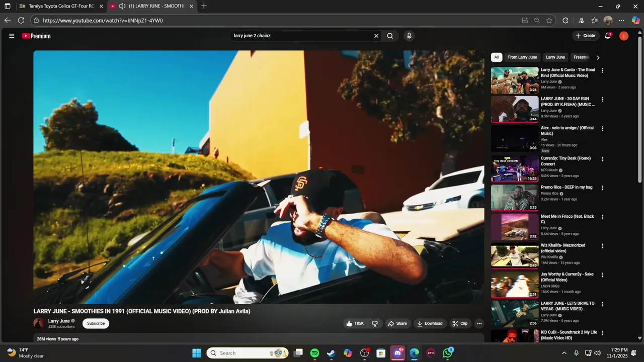
Task: Open the tab actions menu icon
Action: (8, 6)
